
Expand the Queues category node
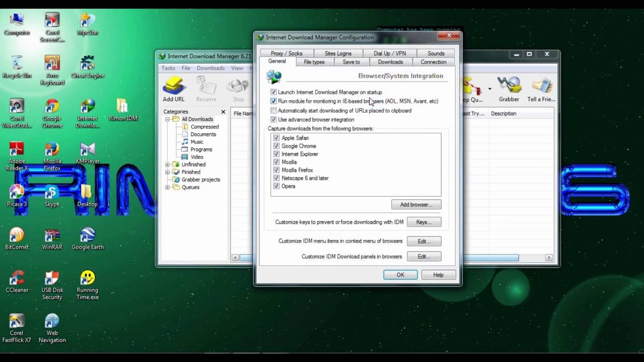point(168,187)
